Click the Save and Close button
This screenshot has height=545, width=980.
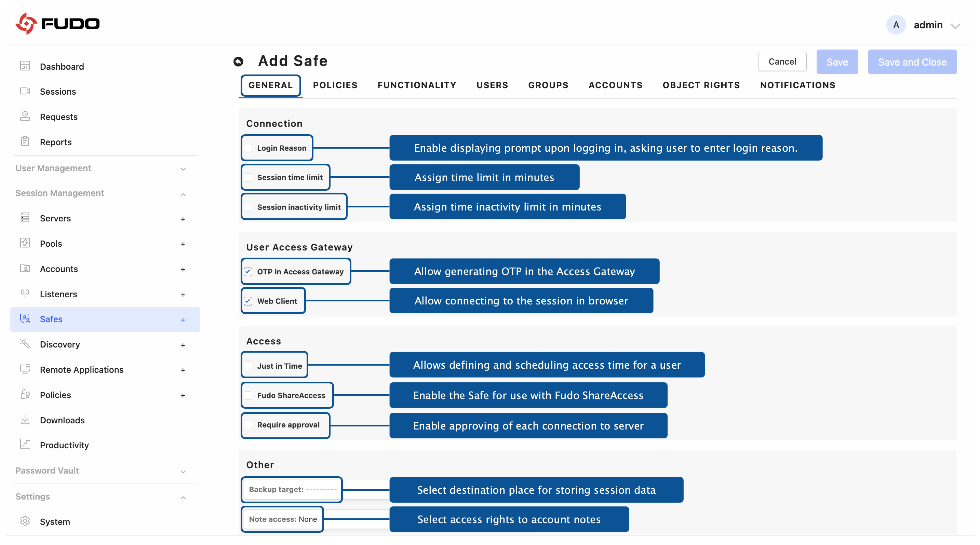[x=912, y=62]
